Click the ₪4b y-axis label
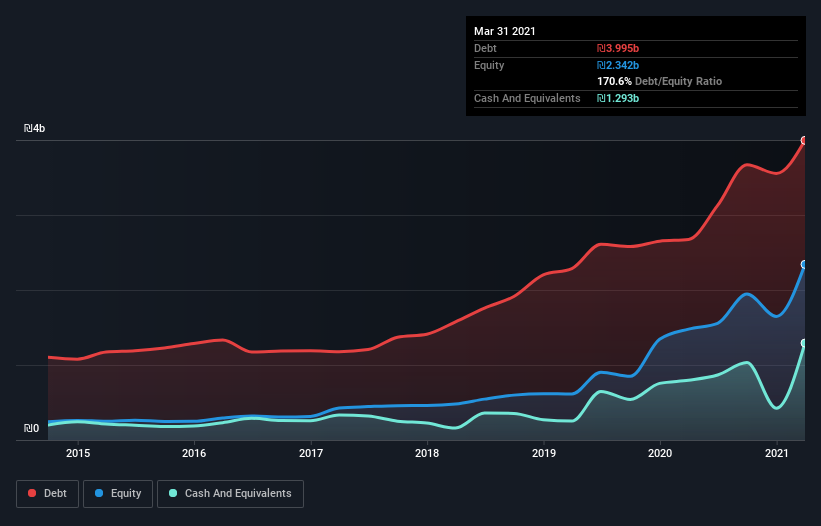 (35, 128)
